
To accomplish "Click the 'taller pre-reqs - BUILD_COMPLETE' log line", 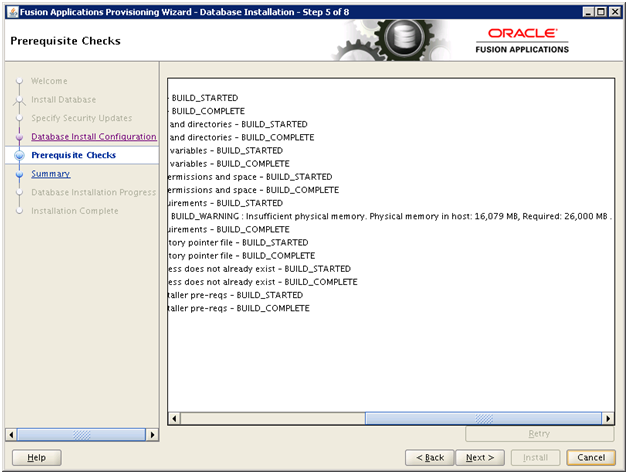I will click(239, 308).
